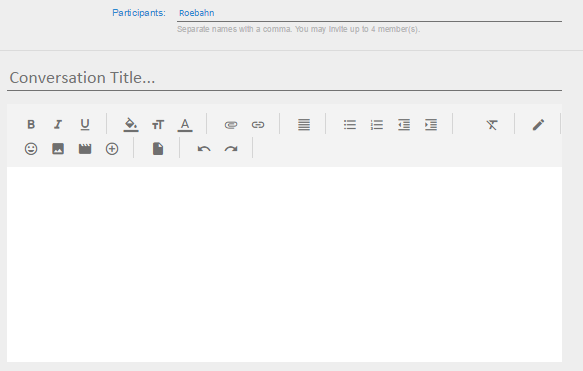
Task: Undo the last edit
Action: (204, 149)
